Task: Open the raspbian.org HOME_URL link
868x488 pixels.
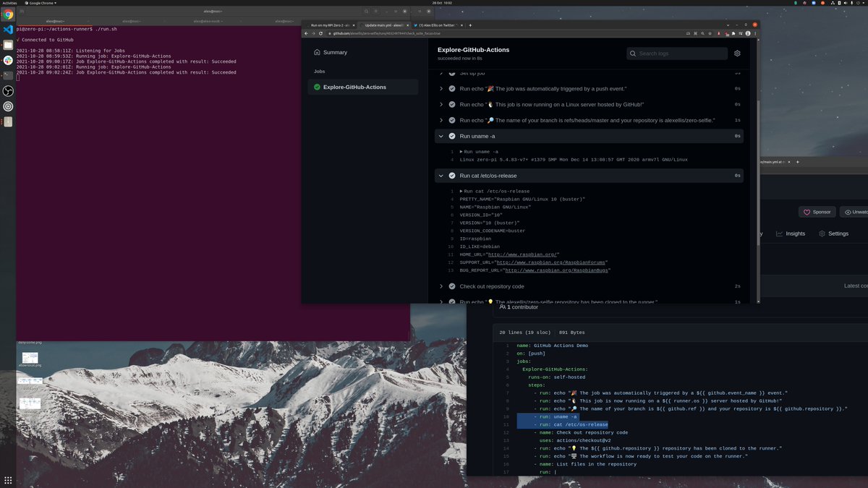Action: pos(523,254)
